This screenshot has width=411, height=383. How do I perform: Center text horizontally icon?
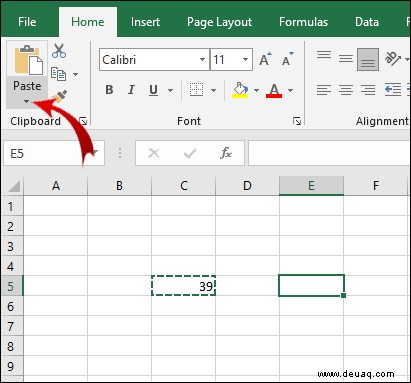(x=346, y=90)
